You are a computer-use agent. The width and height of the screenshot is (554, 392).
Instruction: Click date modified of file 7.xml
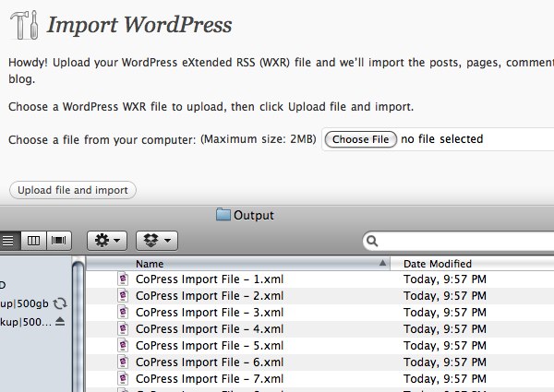click(x=445, y=378)
